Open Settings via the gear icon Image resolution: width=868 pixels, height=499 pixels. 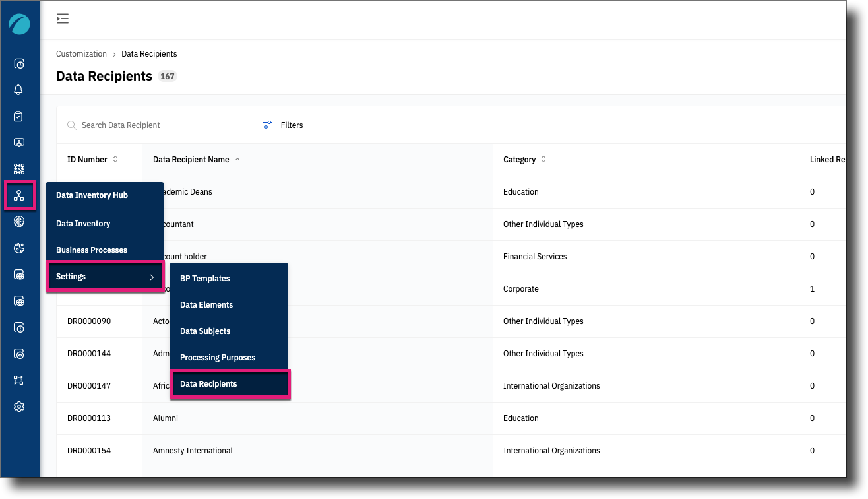pyautogui.click(x=20, y=406)
